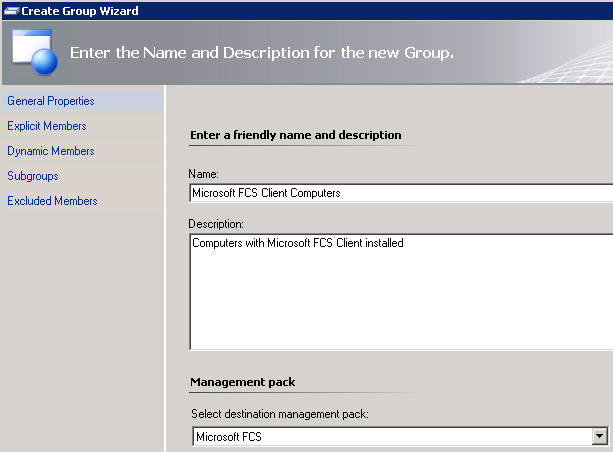The width and height of the screenshot is (613, 452).
Task: Select the Microsoft FCS management pack combo box
Action: [400, 436]
